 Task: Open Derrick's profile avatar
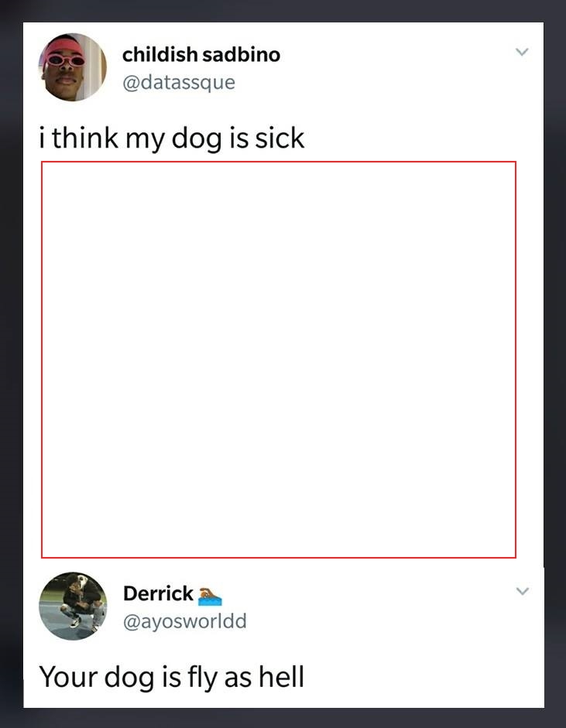tap(73, 606)
